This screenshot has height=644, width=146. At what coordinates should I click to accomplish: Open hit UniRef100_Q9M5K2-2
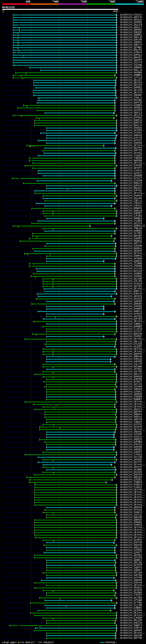pyautogui.click(x=132, y=226)
